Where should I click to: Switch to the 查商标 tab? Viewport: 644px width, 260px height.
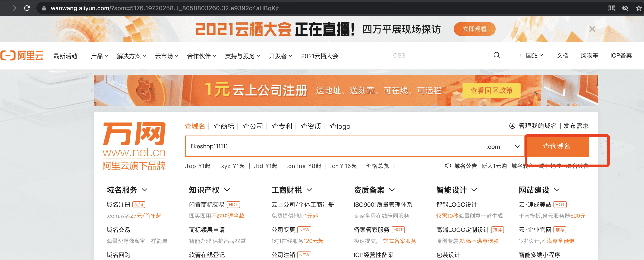pyautogui.click(x=224, y=126)
